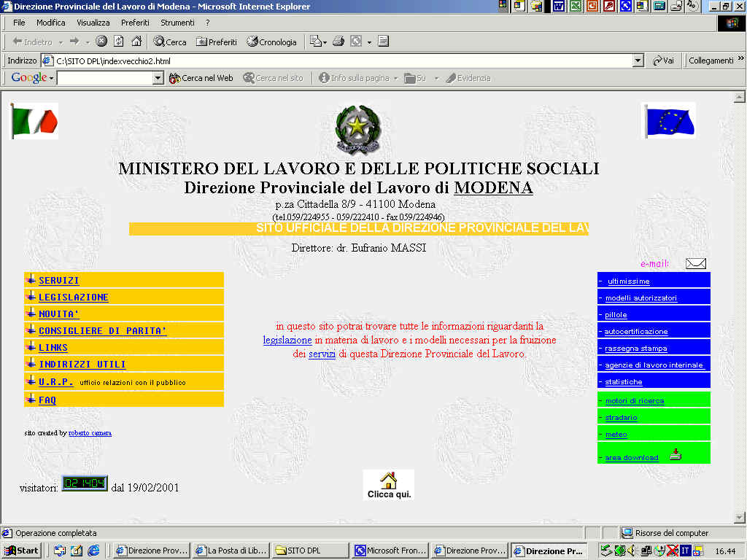
Task: Expand the address bar dropdown
Action: (638, 61)
